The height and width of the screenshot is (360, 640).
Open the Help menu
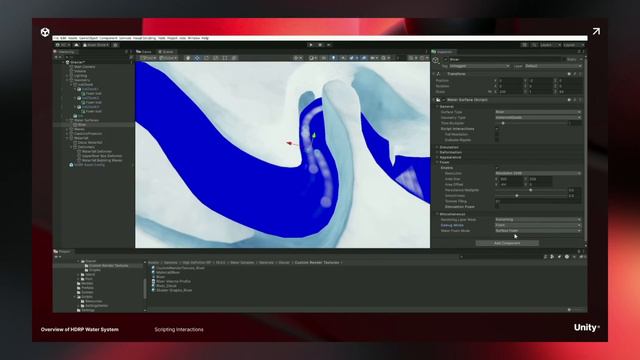(205, 38)
